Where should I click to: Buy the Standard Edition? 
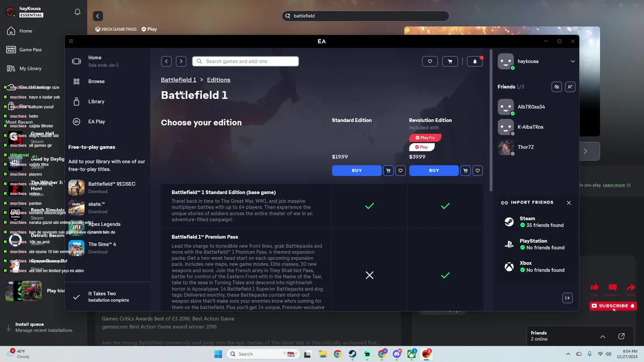pyautogui.click(x=357, y=170)
